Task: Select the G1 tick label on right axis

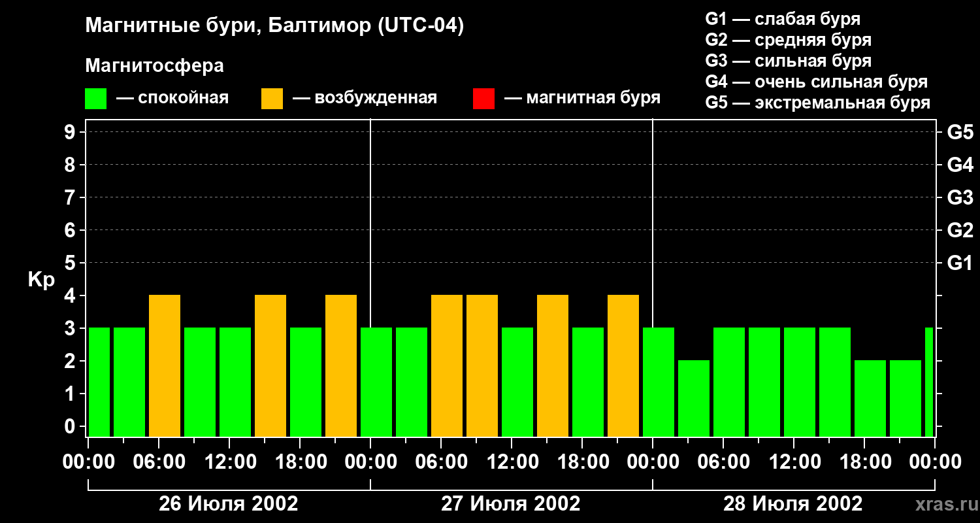Action: coord(960,263)
